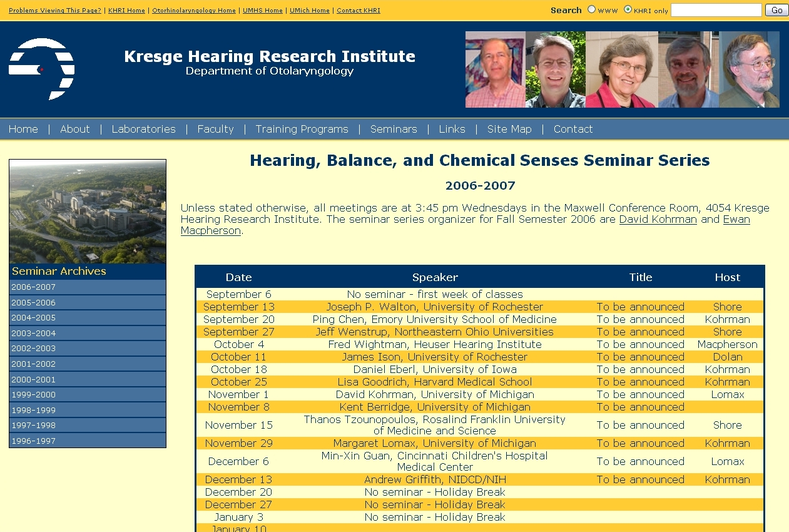This screenshot has width=789, height=532.
Task: Open the 2002-2003 seminar archive
Action: pos(88,349)
